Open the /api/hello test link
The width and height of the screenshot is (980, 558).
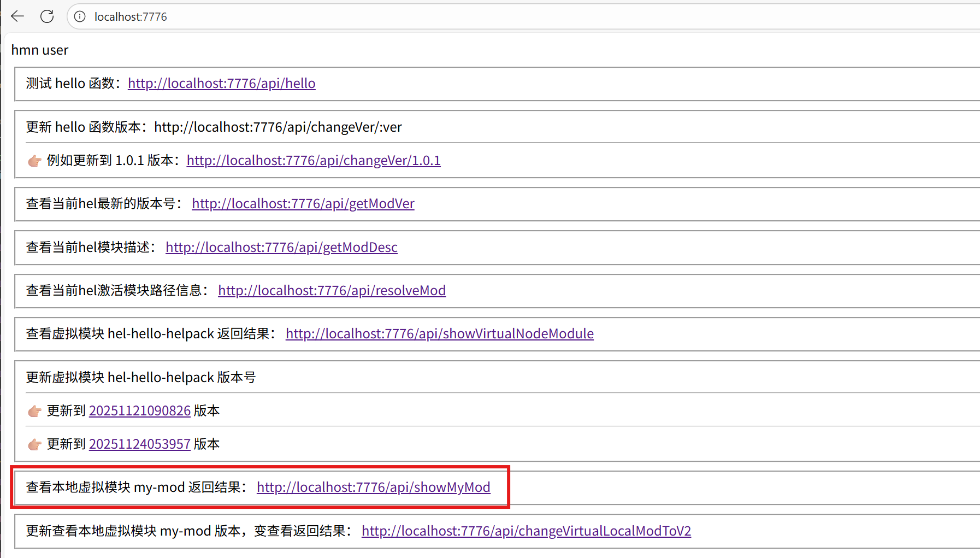(x=221, y=83)
